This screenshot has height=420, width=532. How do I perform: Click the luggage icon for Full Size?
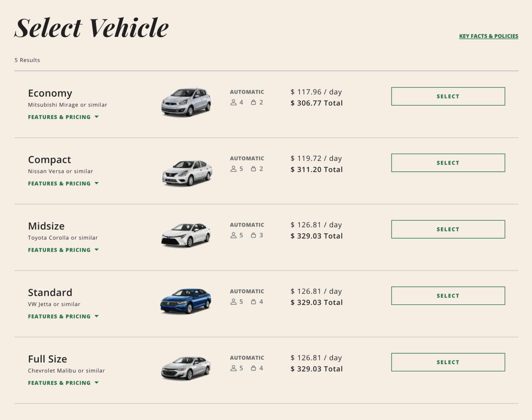(254, 368)
